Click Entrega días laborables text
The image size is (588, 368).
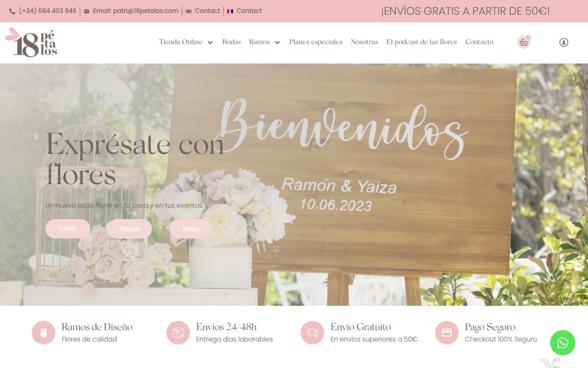tap(234, 339)
